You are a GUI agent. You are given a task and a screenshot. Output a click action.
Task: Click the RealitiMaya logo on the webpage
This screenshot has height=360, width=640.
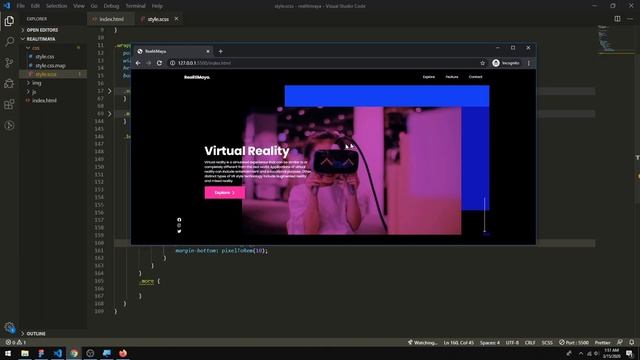(197, 77)
